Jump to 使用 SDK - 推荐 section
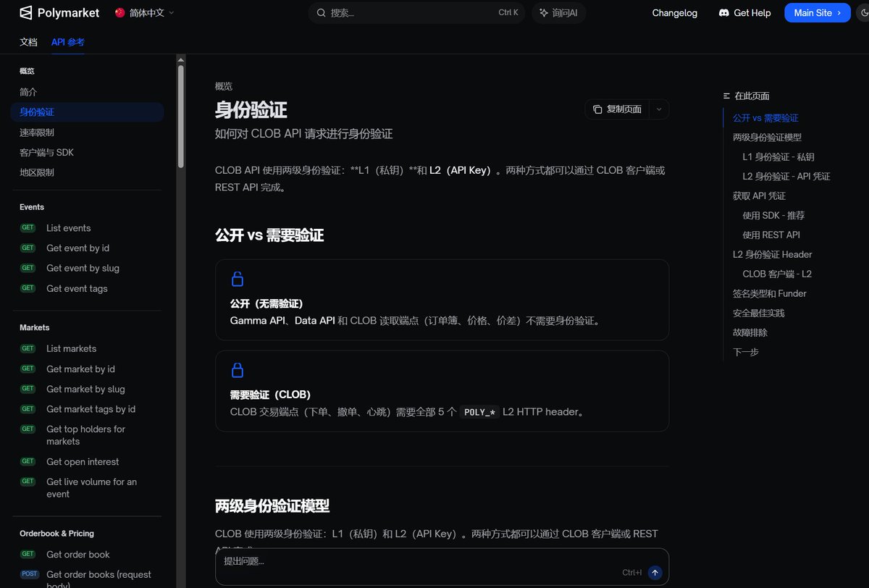This screenshot has width=869, height=588. [773, 216]
